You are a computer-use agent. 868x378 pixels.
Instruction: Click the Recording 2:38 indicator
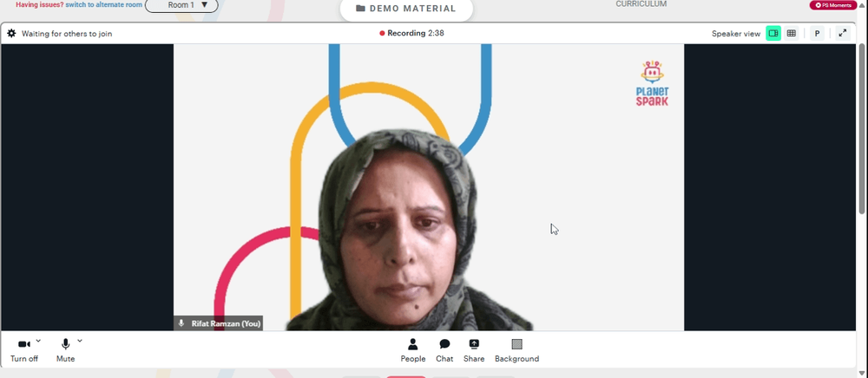coord(411,33)
